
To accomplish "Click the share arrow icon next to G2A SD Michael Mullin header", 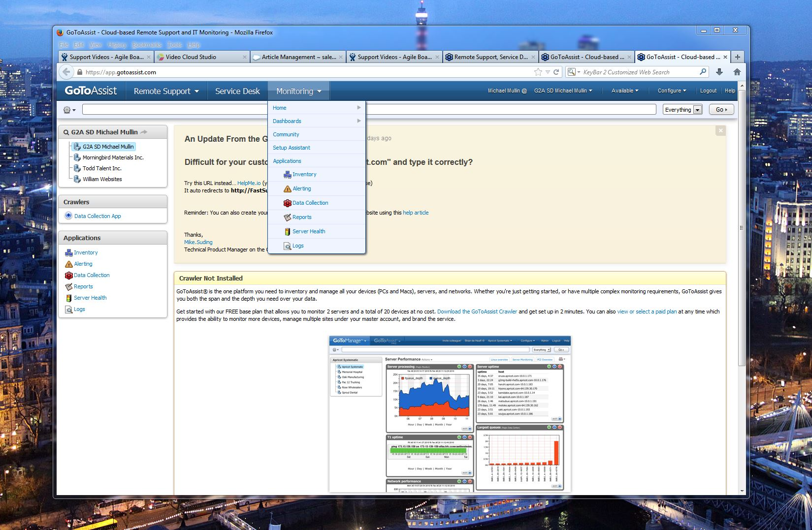I will [144, 132].
